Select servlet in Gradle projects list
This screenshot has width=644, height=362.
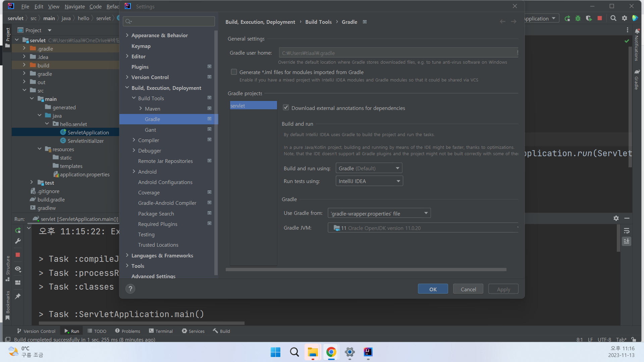253,106
